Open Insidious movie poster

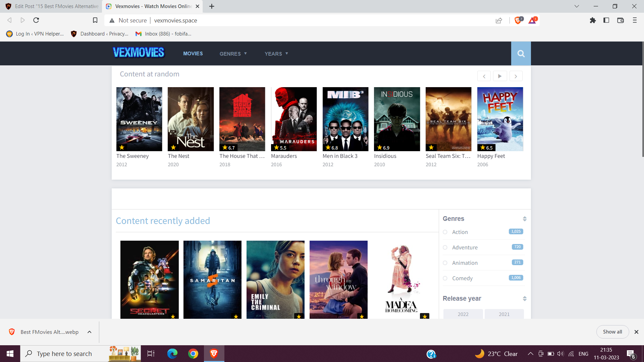click(x=397, y=119)
